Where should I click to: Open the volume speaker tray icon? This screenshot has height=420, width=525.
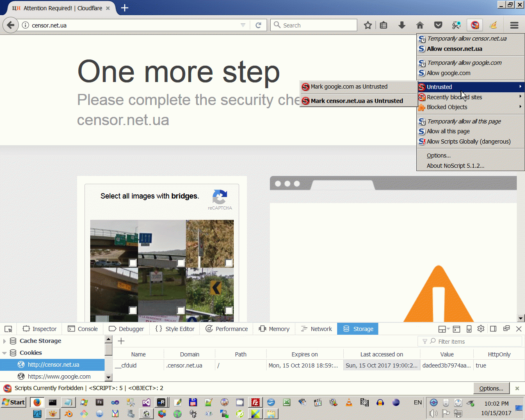(434, 413)
